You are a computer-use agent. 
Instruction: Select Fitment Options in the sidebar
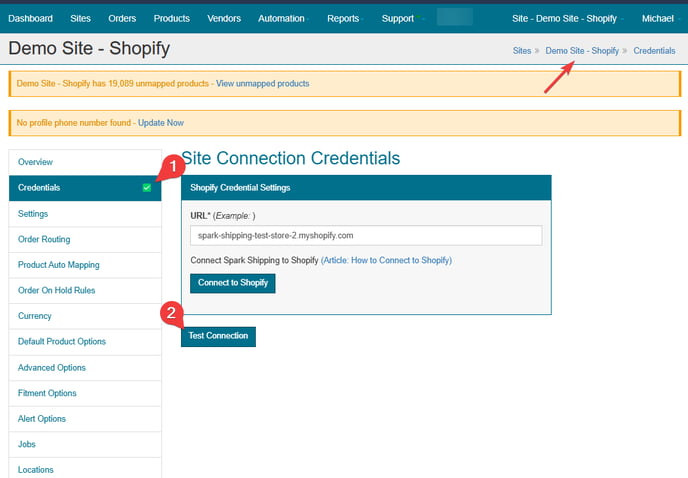click(47, 393)
